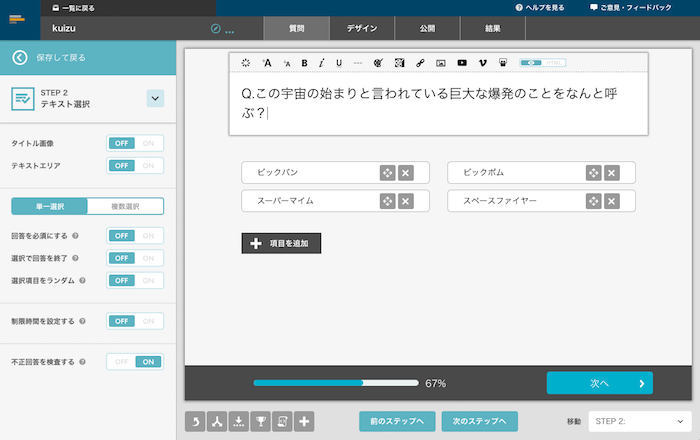Screen dimensions: 700x440
Task: Click the bold formatting icon
Action: (x=304, y=63)
